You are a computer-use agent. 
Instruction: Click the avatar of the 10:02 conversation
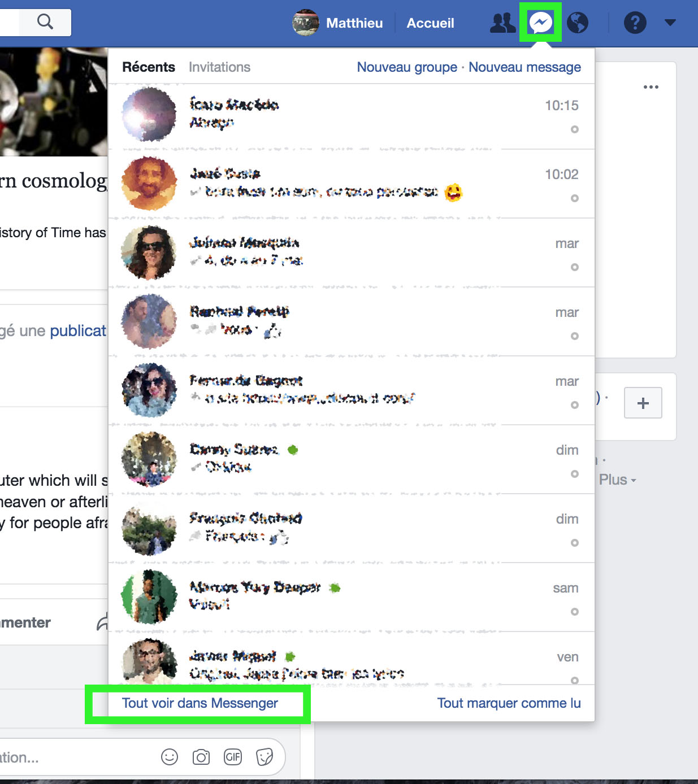149,184
